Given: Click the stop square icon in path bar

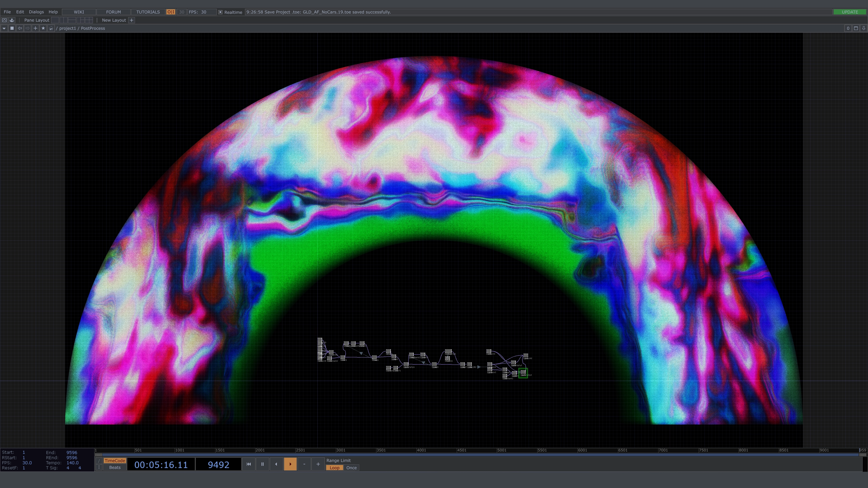Looking at the screenshot, I should [x=12, y=28].
